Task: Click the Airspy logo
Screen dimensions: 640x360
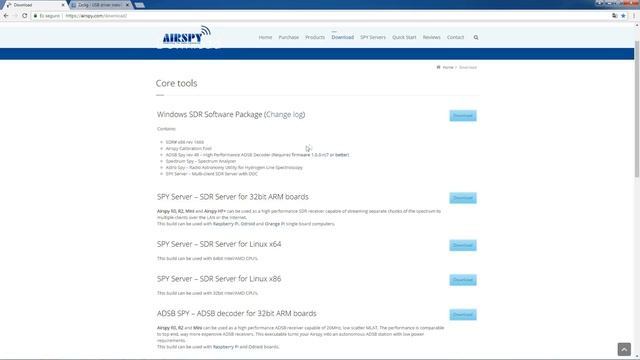Action: 187,35
